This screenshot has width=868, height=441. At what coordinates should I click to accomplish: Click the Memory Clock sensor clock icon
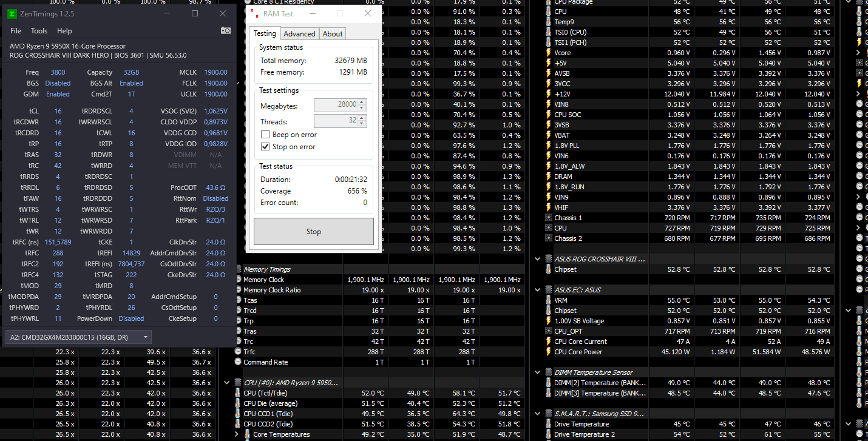238,280
